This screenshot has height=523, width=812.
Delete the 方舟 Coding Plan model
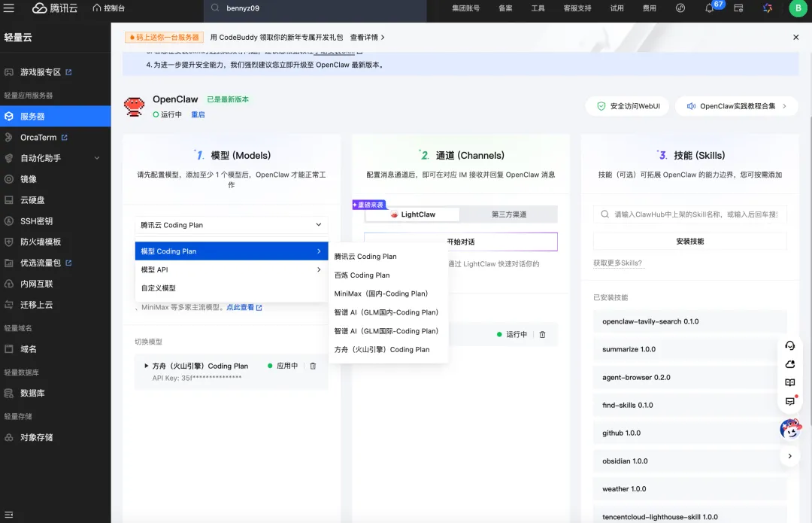click(313, 366)
